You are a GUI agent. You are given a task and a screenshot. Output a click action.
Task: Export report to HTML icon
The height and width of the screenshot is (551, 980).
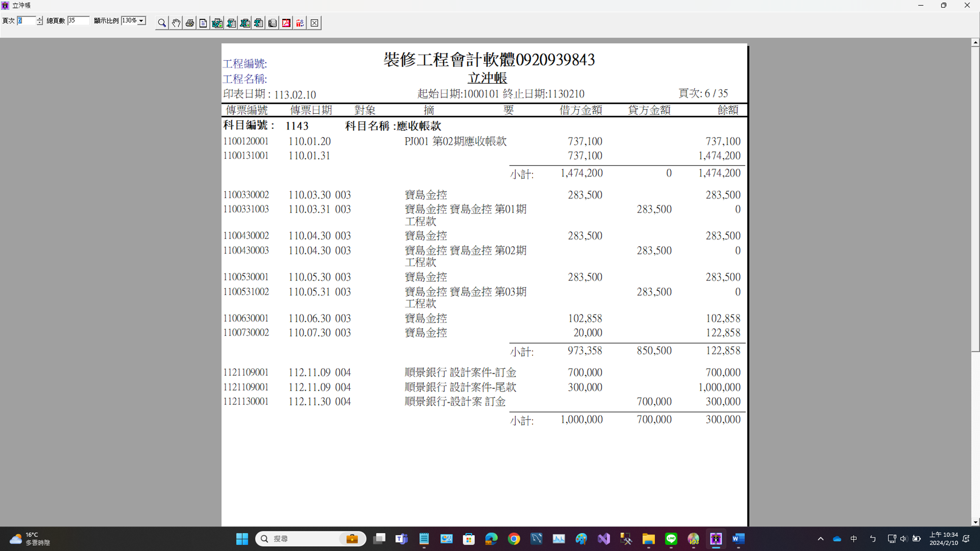[245, 23]
